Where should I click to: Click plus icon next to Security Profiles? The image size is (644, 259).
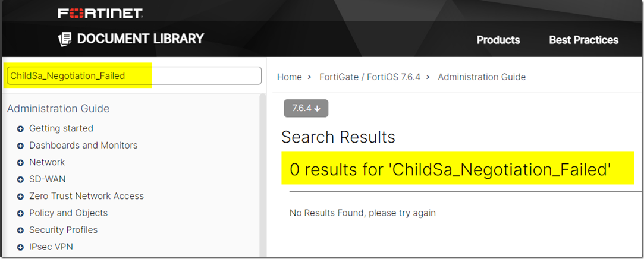(x=20, y=230)
